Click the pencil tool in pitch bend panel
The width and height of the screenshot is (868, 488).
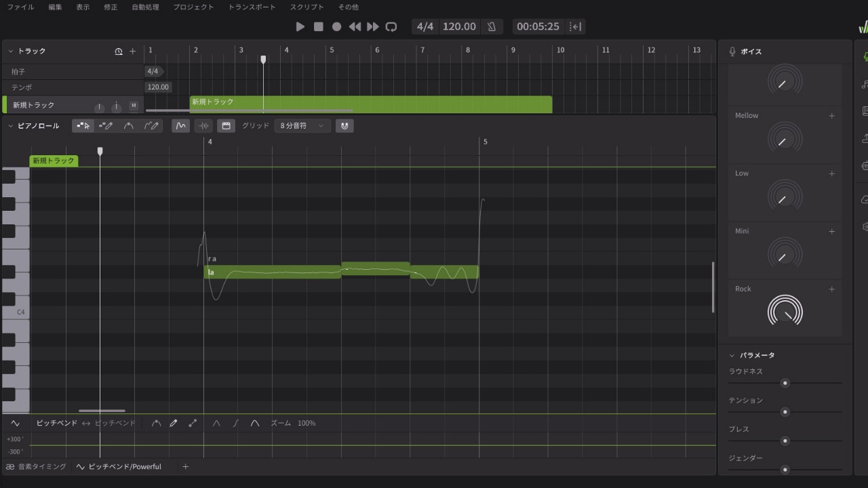pyautogui.click(x=174, y=423)
